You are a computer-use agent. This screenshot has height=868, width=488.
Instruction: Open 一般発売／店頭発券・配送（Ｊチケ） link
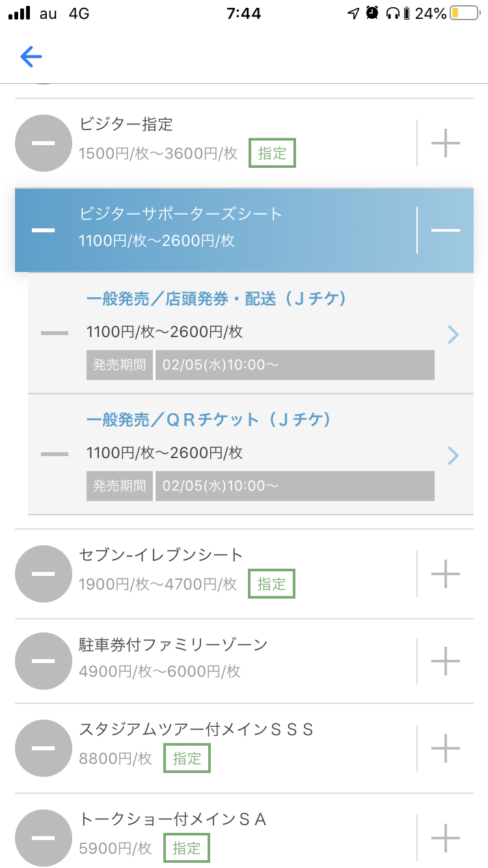coord(216,299)
